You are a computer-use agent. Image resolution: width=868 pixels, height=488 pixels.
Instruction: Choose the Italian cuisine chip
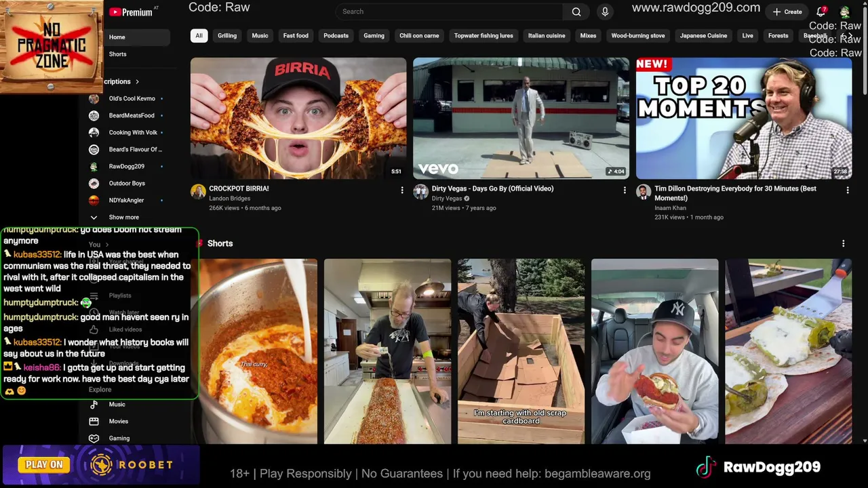click(547, 35)
